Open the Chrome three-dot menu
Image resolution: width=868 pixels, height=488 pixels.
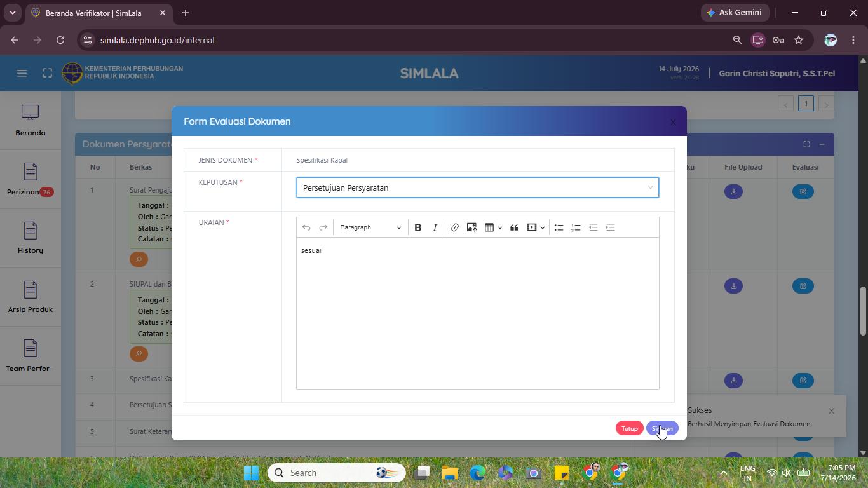click(x=853, y=40)
